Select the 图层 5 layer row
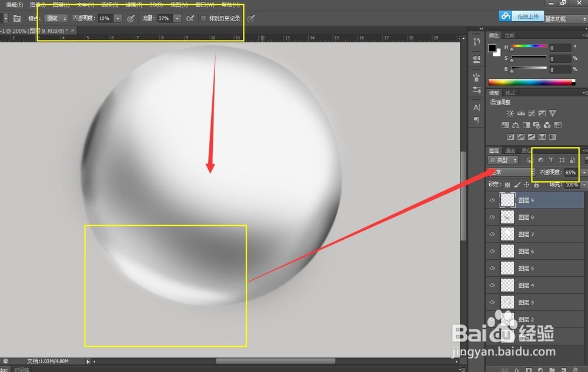This screenshot has height=372, width=588. 534,268
